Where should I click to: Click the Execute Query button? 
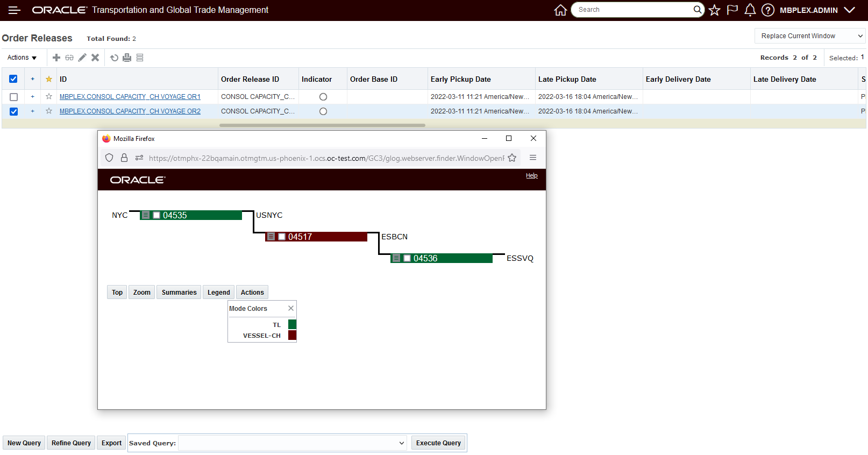point(438,443)
